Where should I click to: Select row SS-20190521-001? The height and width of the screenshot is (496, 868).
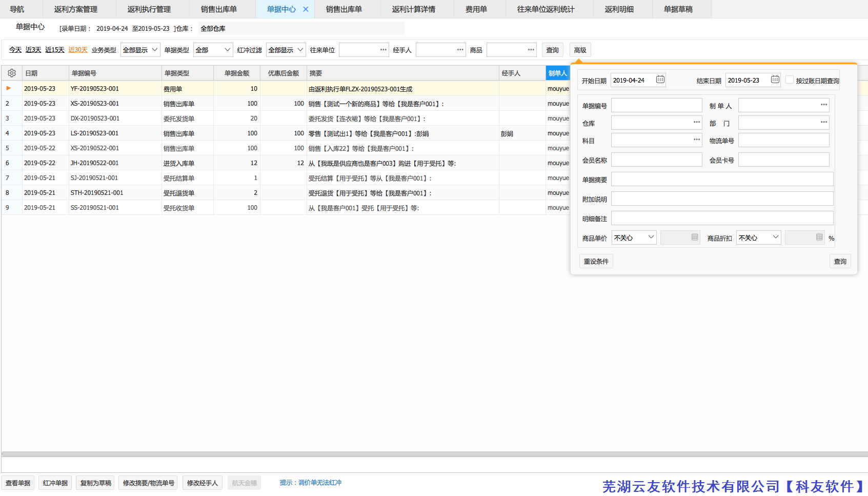click(286, 208)
